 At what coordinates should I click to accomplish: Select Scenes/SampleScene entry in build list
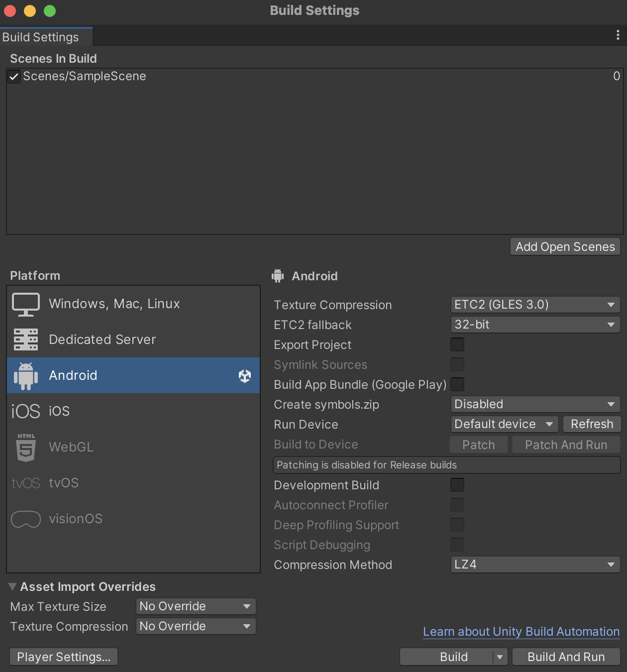click(x=314, y=77)
